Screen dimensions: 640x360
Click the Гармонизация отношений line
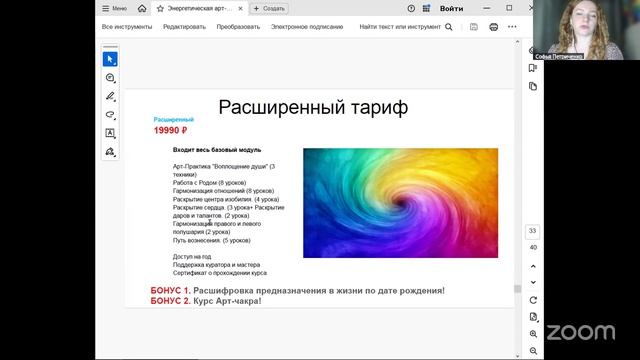click(x=223, y=191)
